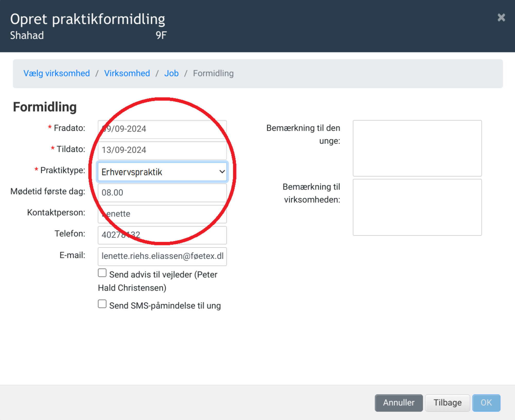Enable Send advis til vejleder checkbox
Image resolution: width=515 pixels, height=420 pixels.
tap(102, 273)
